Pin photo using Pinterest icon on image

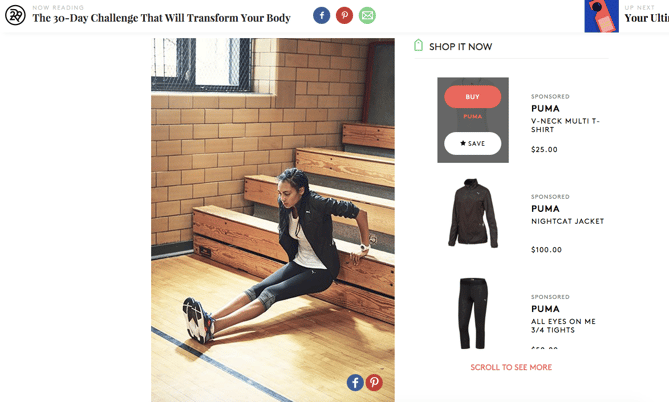click(374, 382)
